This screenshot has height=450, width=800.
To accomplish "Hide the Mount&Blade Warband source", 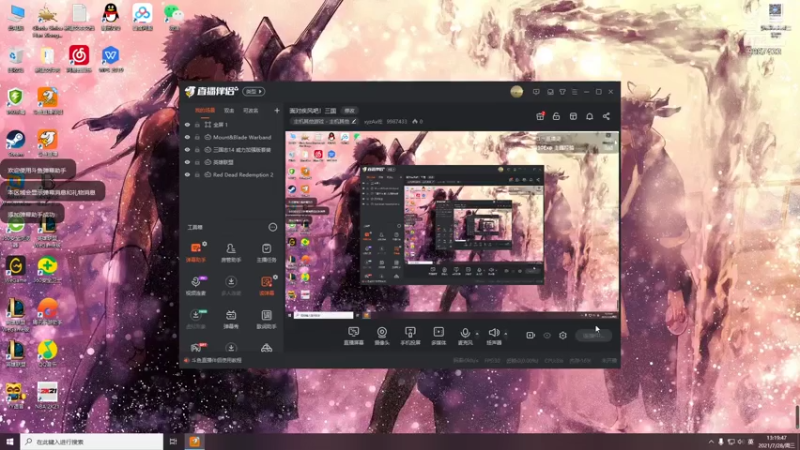I will click(187, 137).
